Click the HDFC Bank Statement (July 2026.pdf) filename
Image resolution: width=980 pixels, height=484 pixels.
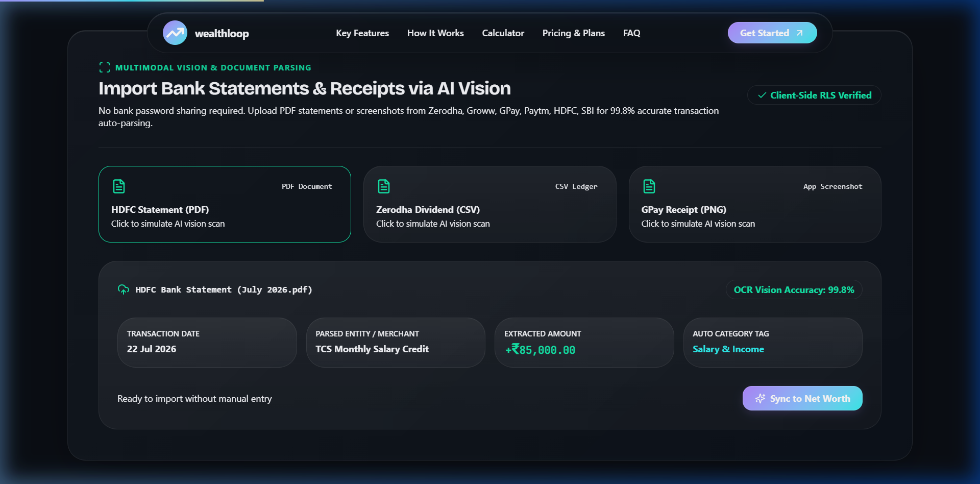(x=224, y=290)
